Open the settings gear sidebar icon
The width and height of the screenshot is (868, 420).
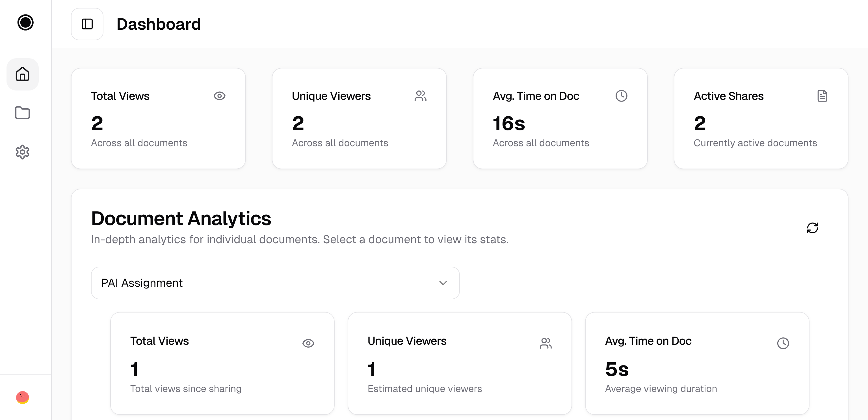click(x=23, y=152)
